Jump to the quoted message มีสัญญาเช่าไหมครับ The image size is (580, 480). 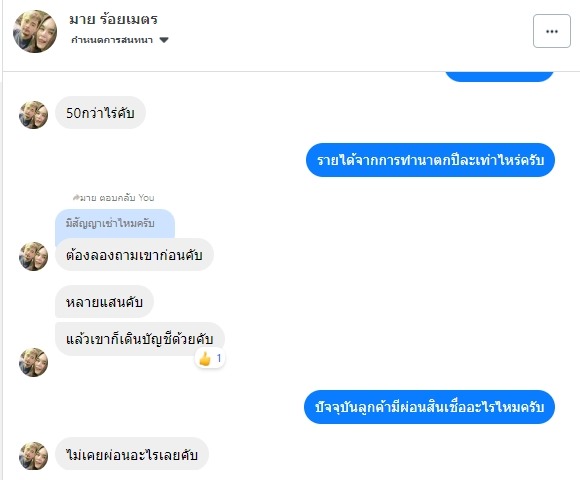[115, 224]
